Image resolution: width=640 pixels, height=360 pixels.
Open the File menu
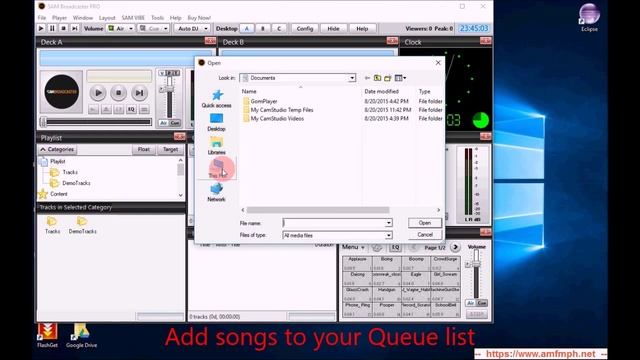(x=42, y=18)
